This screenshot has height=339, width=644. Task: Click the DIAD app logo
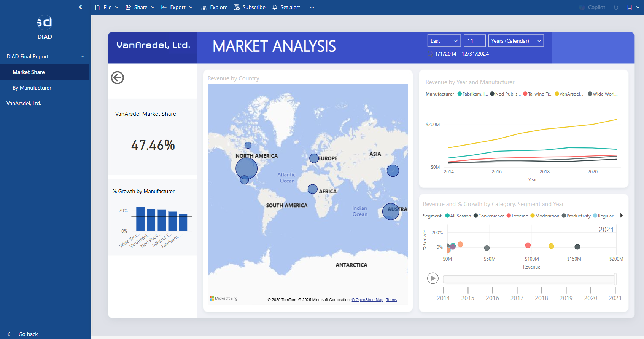45,22
